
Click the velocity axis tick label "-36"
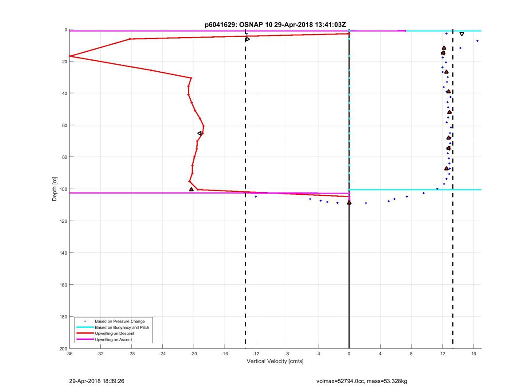69,354
